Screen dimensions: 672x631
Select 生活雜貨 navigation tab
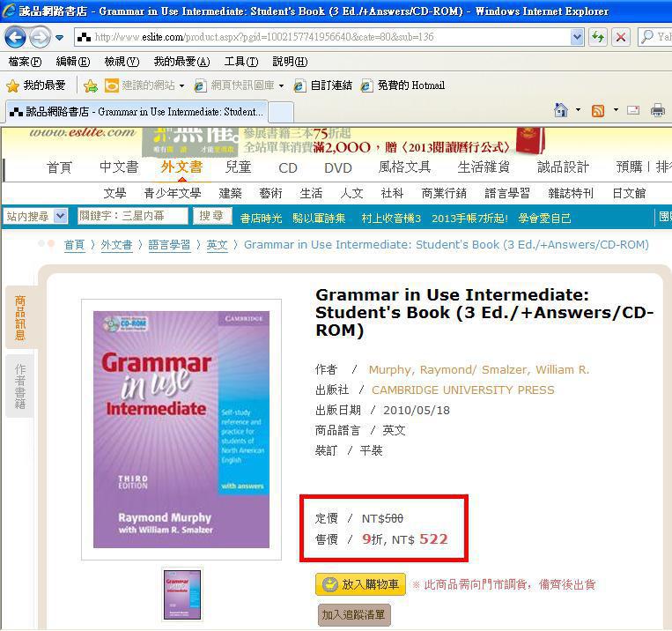click(484, 167)
